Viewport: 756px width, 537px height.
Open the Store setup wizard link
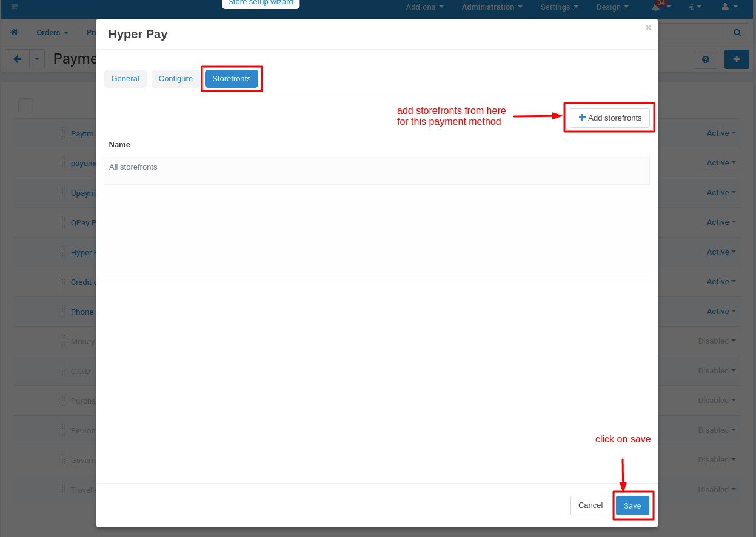[261, 3]
